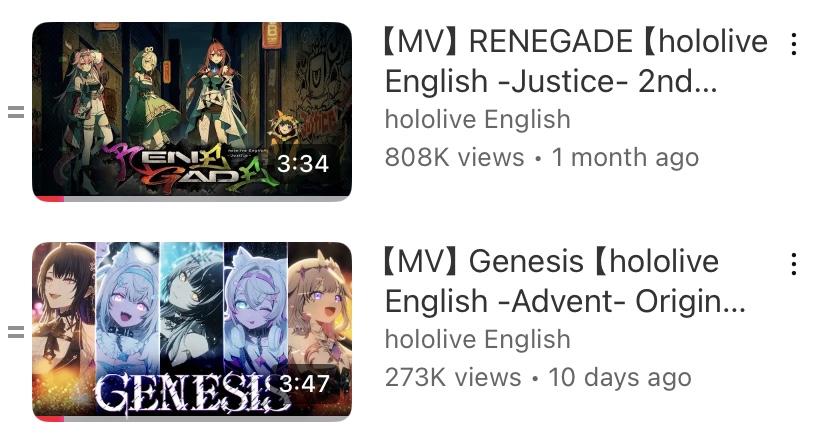This screenshot has height=446, width=828.
Task: Open the Genesis video thumbnail
Action: (192, 331)
